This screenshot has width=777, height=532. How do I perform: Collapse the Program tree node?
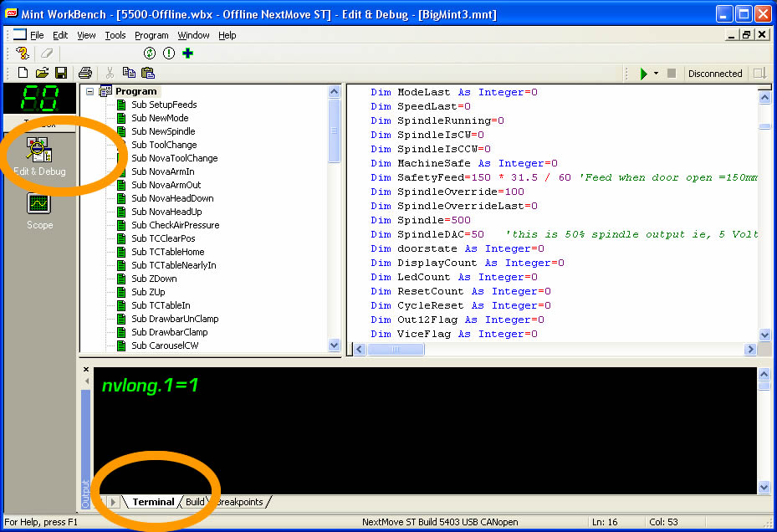tap(89, 91)
